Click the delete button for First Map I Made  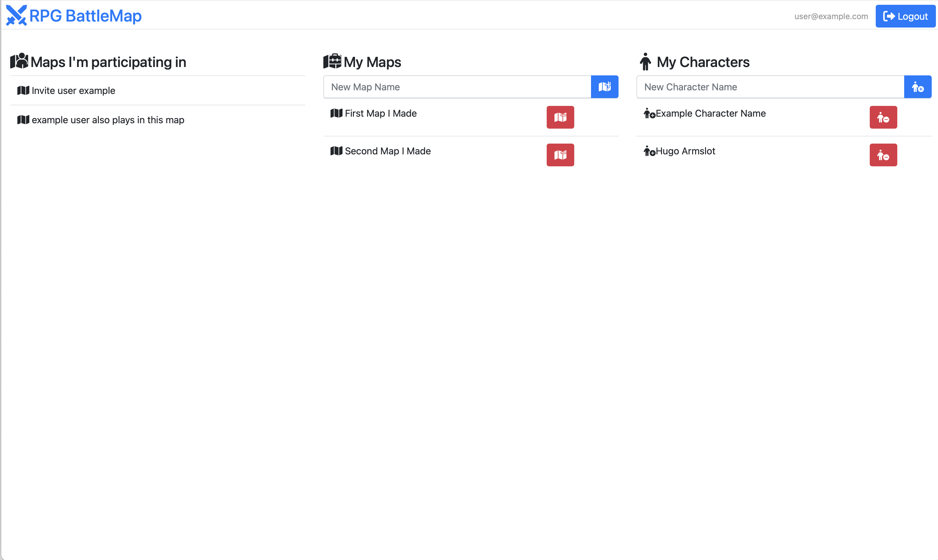(x=560, y=117)
